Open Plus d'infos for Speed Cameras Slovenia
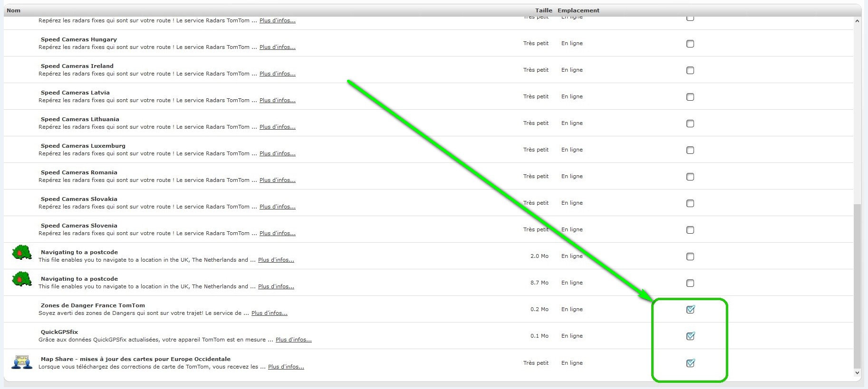This screenshot has width=868, height=389. tap(278, 233)
